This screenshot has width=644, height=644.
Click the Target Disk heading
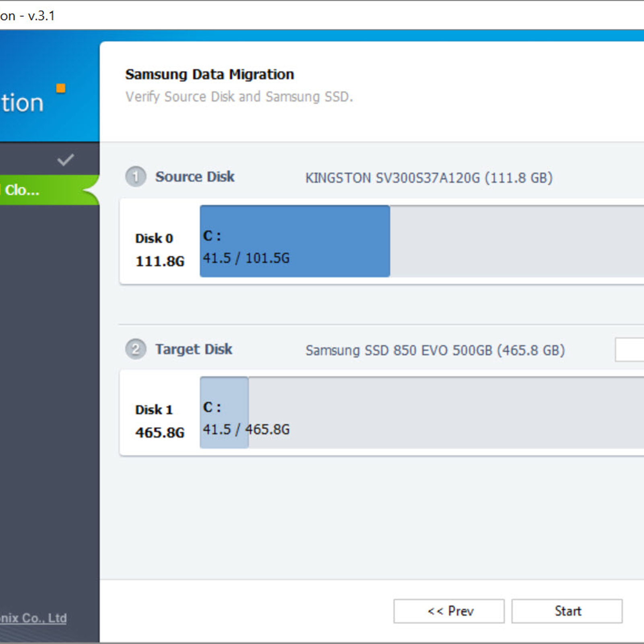click(194, 349)
